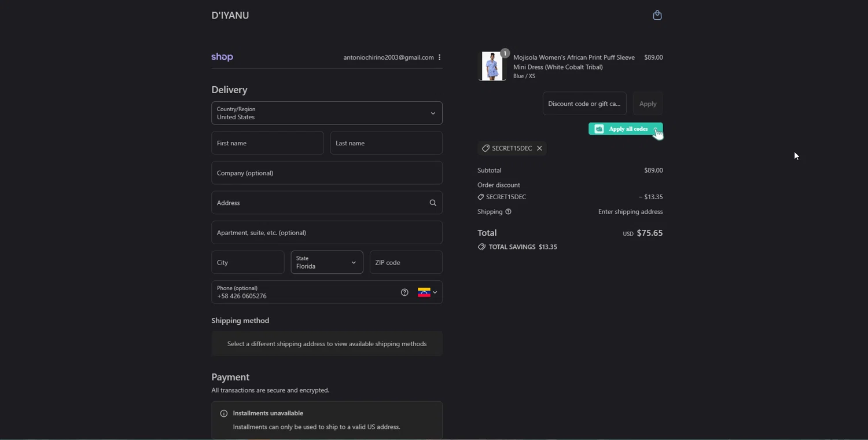Viewport: 868px width, 440px height.
Task: Click the Total Savings tag icon
Action: (x=481, y=247)
